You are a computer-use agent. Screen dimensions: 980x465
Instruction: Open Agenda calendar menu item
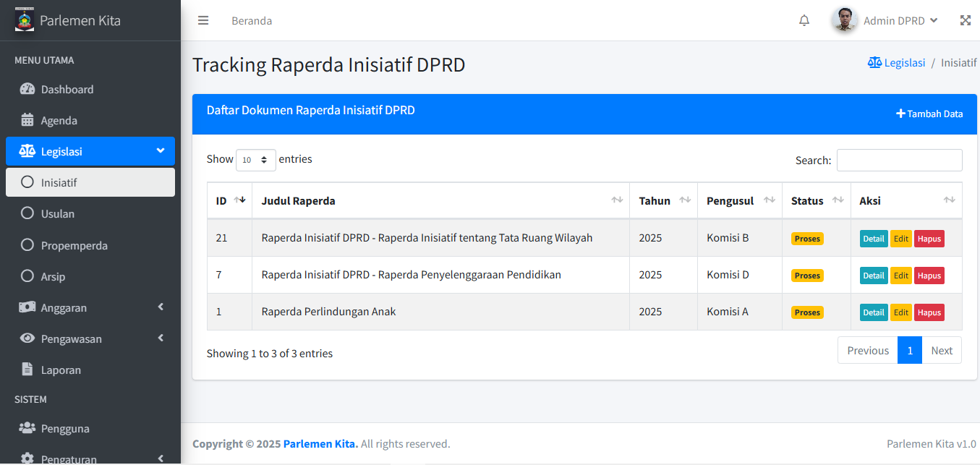(59, 121)
